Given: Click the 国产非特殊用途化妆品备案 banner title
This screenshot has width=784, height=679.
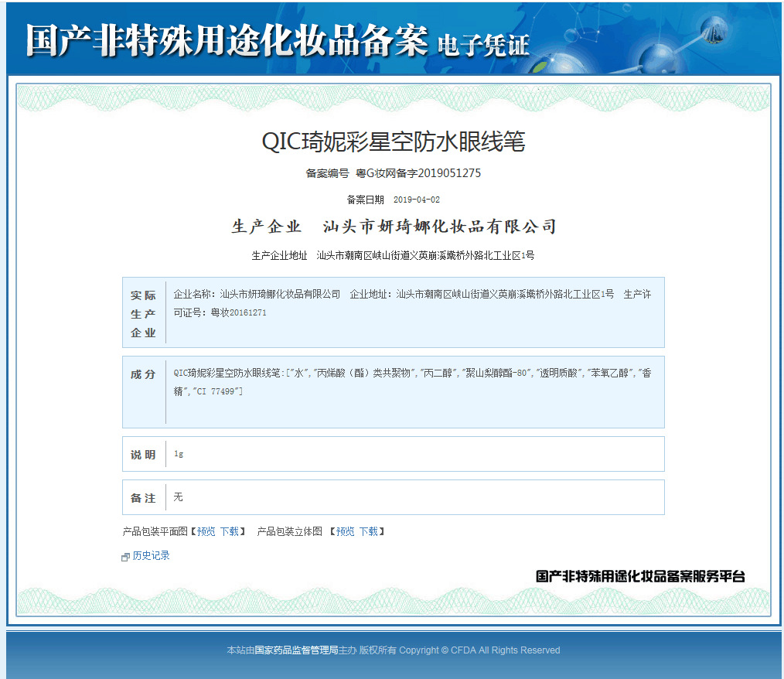Looking at the screenshot, I should click(x=226, y=39).
